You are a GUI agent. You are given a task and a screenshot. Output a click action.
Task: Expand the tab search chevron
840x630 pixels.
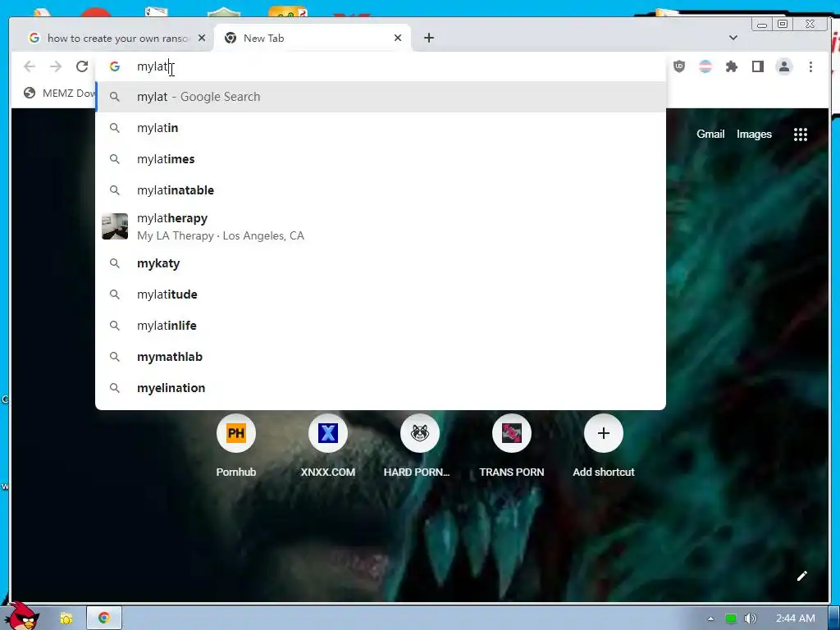[x=733, y=38]
